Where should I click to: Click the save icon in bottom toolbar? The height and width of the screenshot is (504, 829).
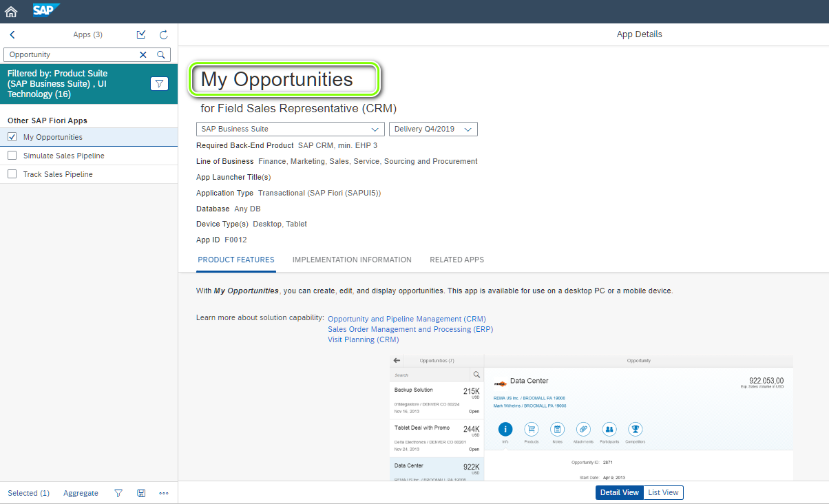pos(141,493)
